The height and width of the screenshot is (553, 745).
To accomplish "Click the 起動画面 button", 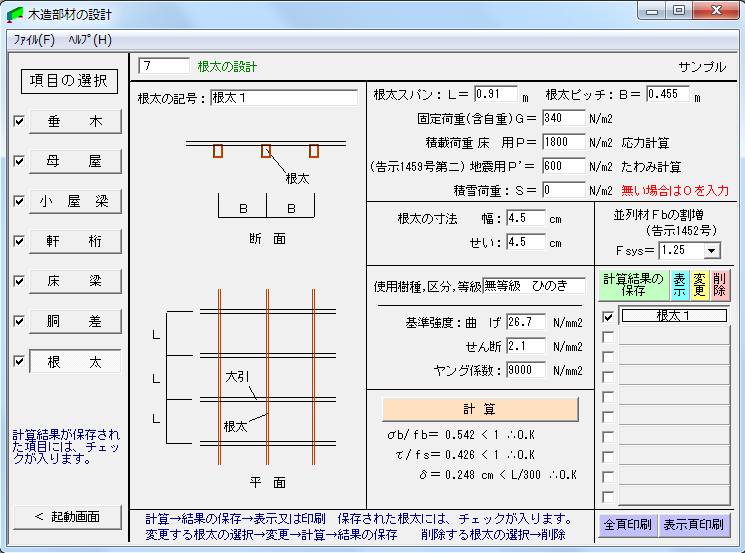I will point(67,517).
